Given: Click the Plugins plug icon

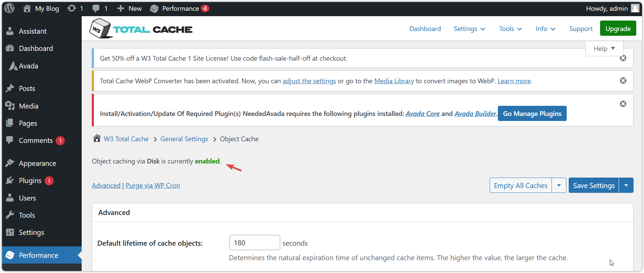Looking at the screenshot, I should click(x=10, y=181).
